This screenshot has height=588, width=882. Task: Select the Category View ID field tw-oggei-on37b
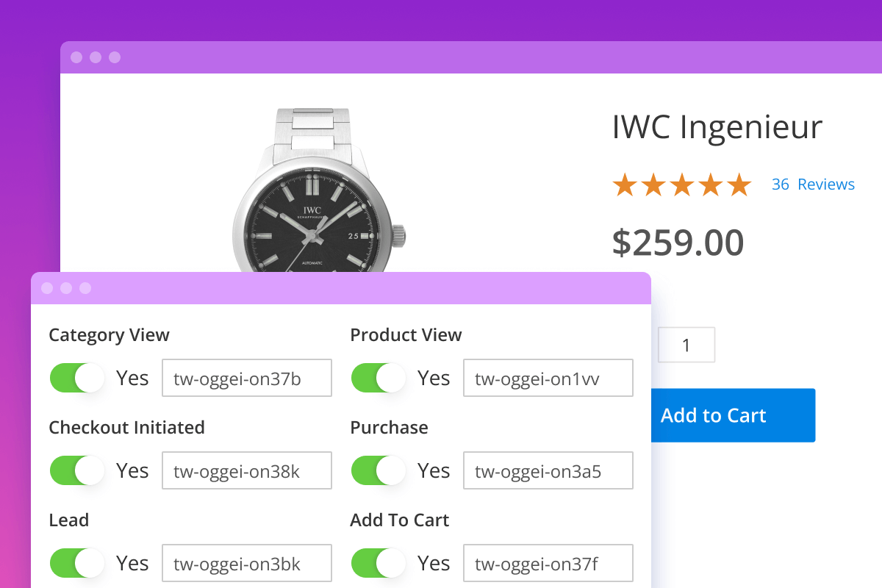tap(246, 378)
